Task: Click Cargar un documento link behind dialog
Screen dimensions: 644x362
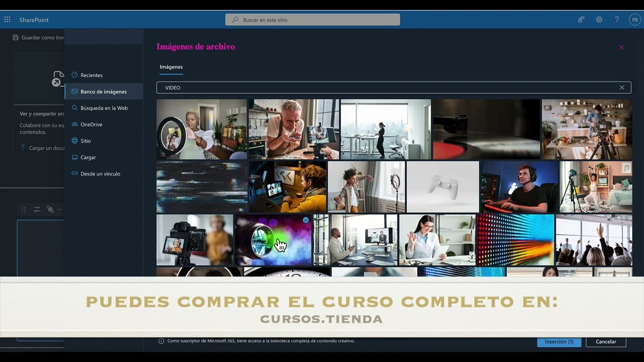Action: coord(42,148)
